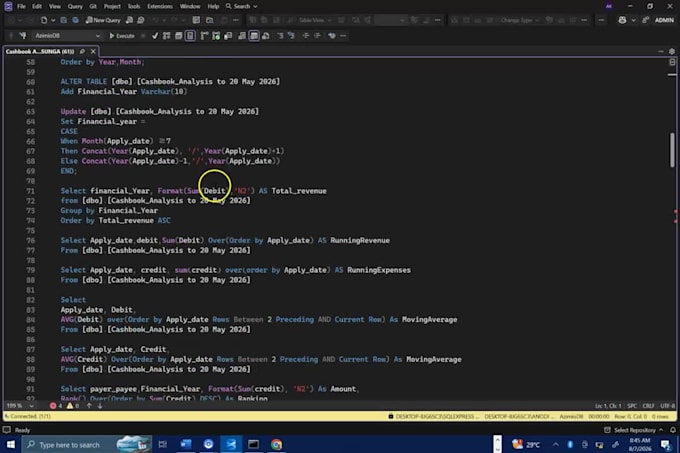Click the CRLF line ending indicator
The image size is (680, 453).
tap(648, 406)
